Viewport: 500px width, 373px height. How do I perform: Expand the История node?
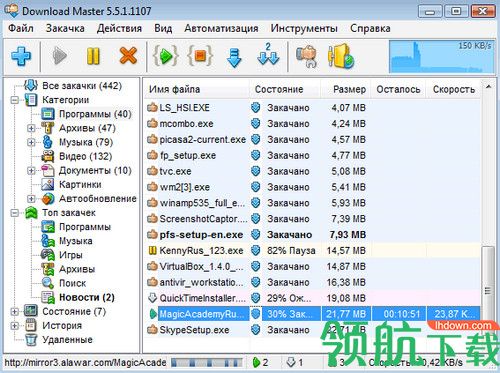(x=15, y=325)
